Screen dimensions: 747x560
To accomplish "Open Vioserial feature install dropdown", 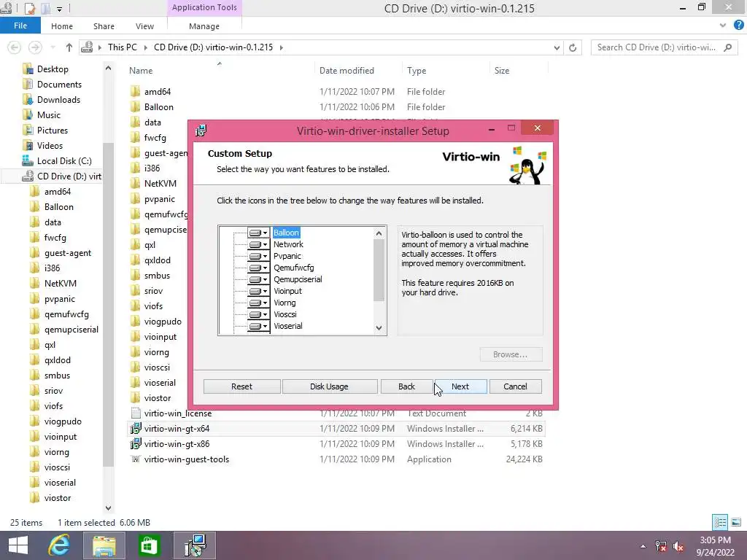I will pyautogui.click(x=258, y=326).
